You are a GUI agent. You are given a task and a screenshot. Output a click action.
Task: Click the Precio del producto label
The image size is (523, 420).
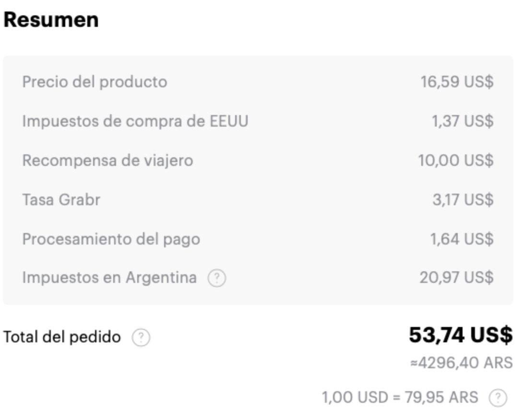95,82
